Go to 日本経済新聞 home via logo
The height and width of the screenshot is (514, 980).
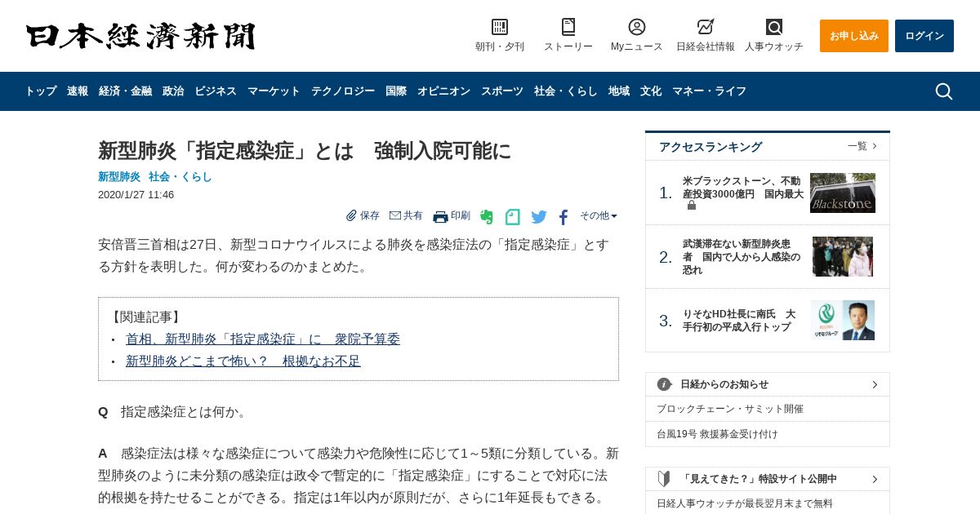pos(140,36)
